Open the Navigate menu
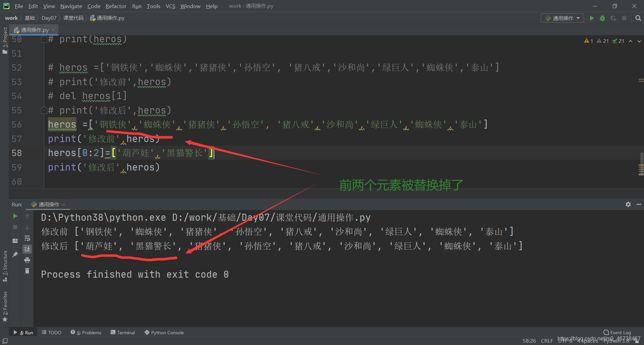644x345 pixels. pyautogui.click(x=71, y=6)
